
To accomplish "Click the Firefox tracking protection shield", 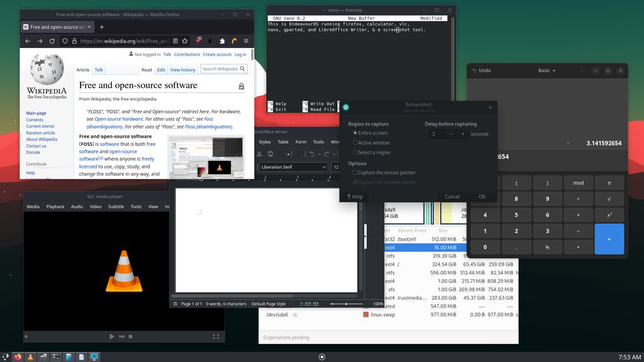I will pos(65,41).
